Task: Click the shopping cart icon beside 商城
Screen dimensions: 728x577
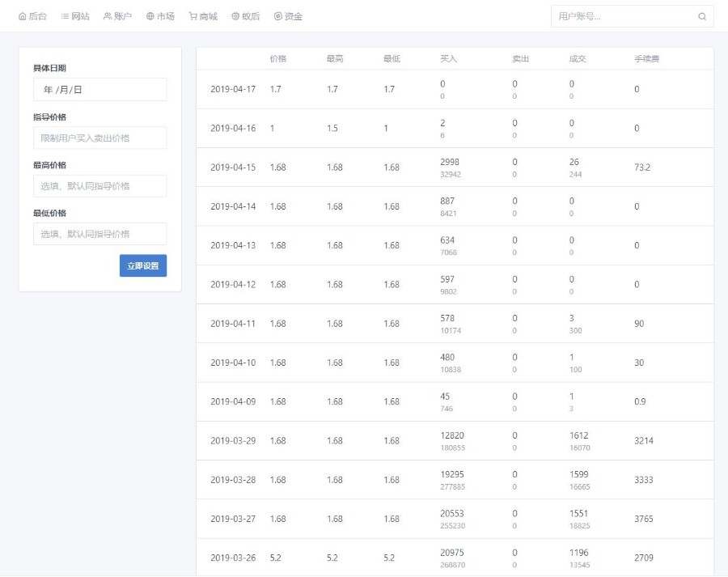Action: tap(193, 16)
